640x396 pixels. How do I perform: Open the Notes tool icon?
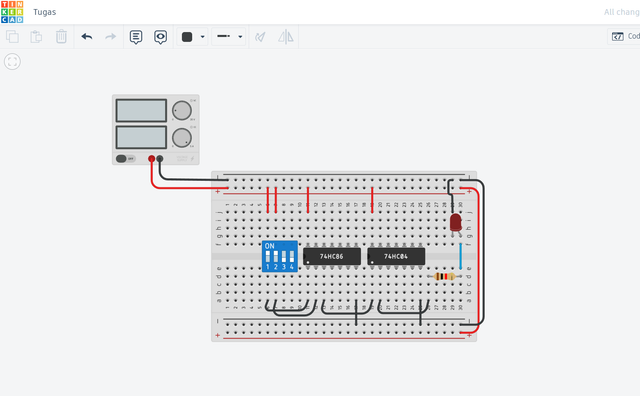coord(136,37)
